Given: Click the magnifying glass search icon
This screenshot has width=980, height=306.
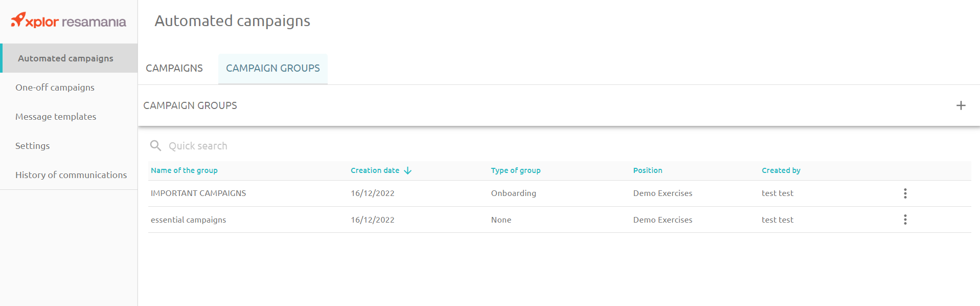Looking at the screenshot, I should (155, 146).
